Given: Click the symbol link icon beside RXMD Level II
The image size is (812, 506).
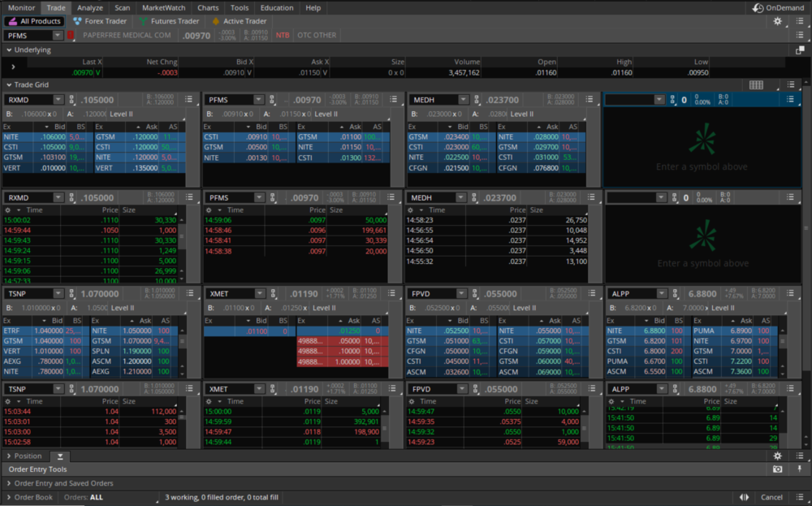Looking at the screenshot, I should (x=71, y=100).
